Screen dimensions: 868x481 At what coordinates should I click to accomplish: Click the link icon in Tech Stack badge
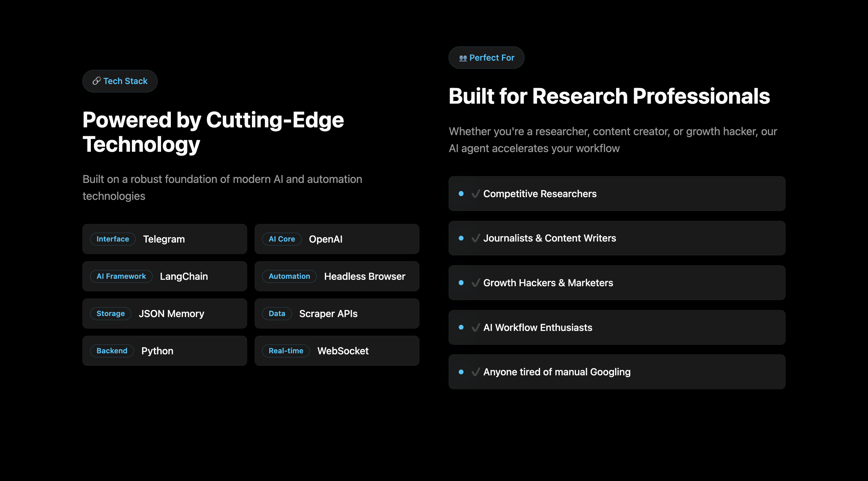point(97,81)
